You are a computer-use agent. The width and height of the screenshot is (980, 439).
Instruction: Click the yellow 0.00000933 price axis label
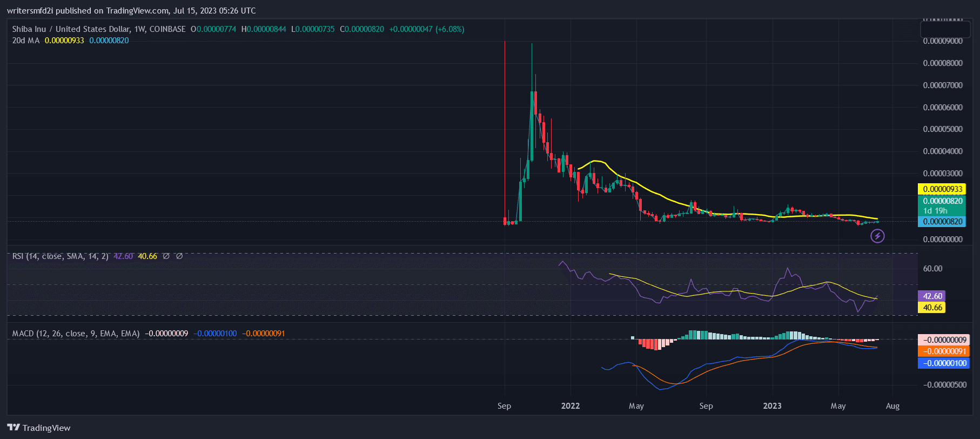pyautogui.click(x=942, y=189)
